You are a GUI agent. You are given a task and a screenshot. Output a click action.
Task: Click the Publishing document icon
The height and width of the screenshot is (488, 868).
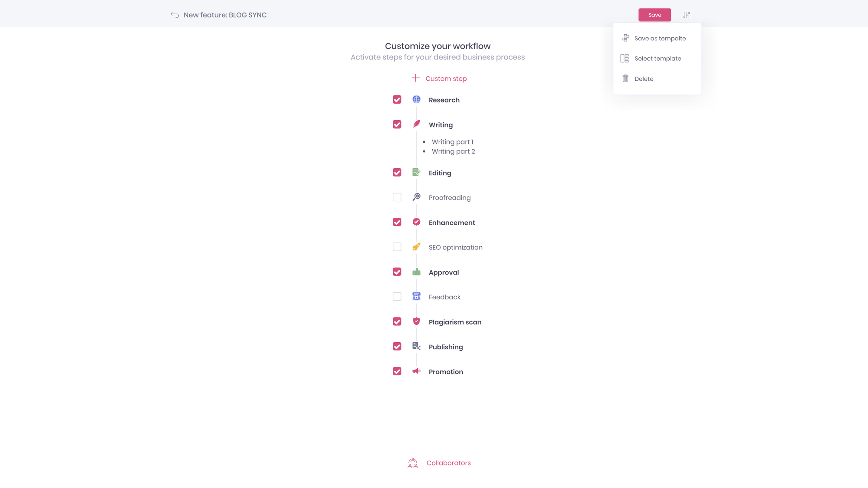pyautogui.click(x=416, y=346)
